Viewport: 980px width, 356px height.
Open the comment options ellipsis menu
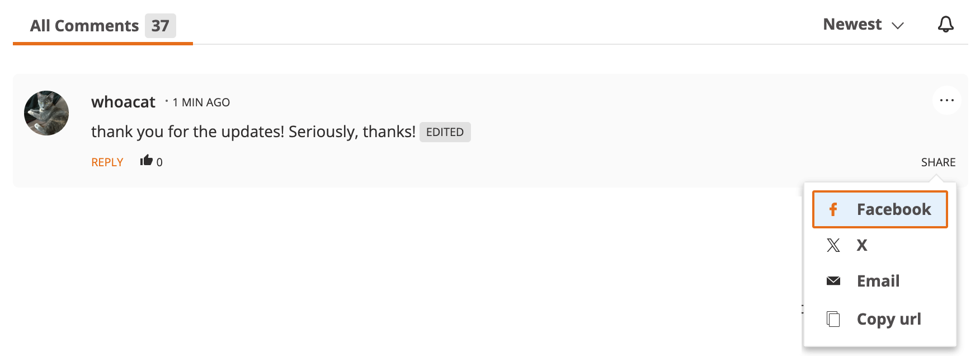(947, 100)
